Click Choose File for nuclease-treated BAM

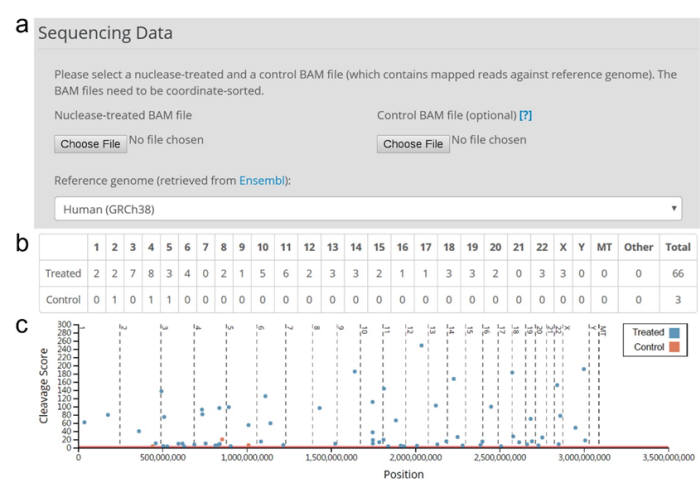pyautogui.click(x=91, y=144)
